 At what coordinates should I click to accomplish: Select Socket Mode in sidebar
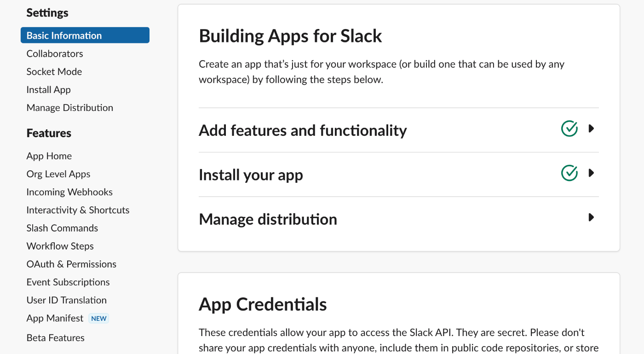pos(54,72)
